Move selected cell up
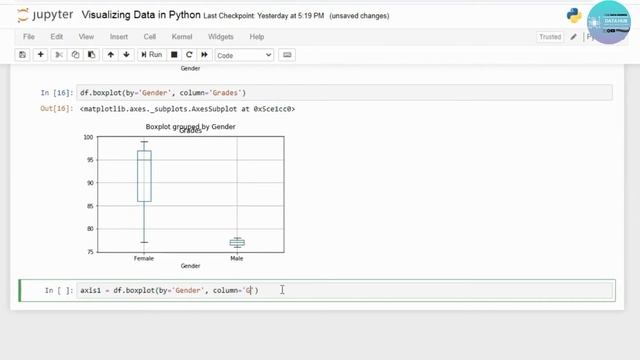This screenshot has width=640, height=360. (x=111, y=55)
